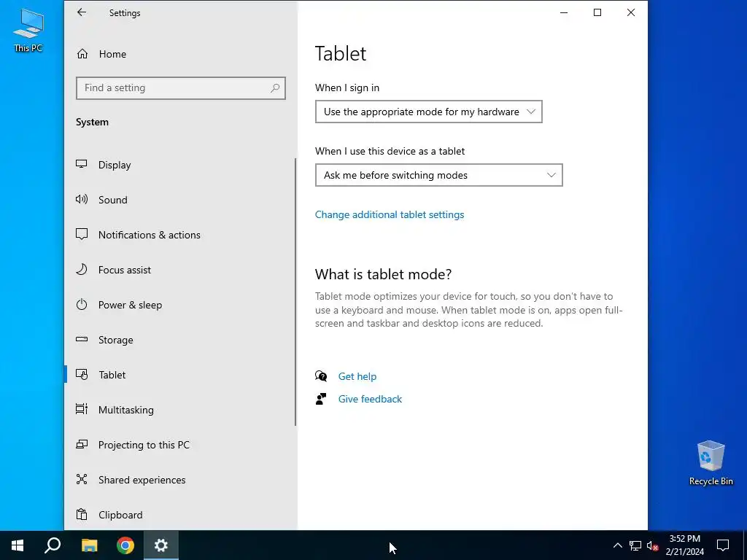Screen dimensions: 747x560
Task: Open Multitasking settings page
Action: pos(181,410)
